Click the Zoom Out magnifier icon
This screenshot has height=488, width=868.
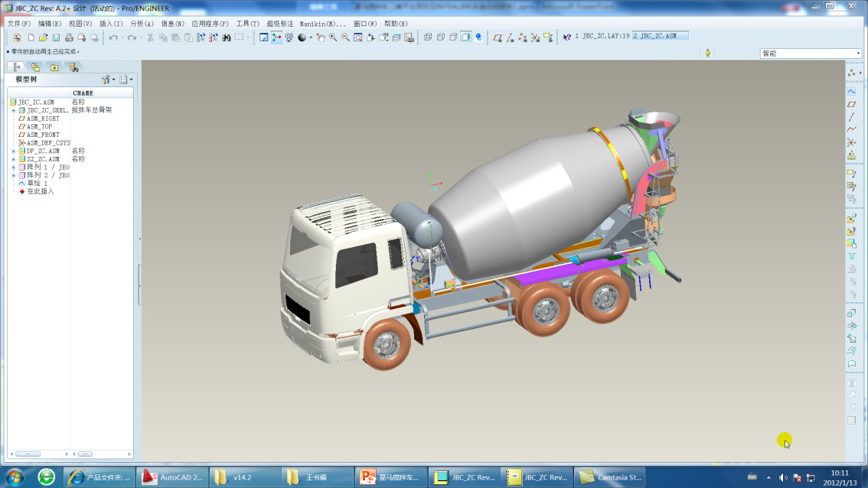pos(345,37)
